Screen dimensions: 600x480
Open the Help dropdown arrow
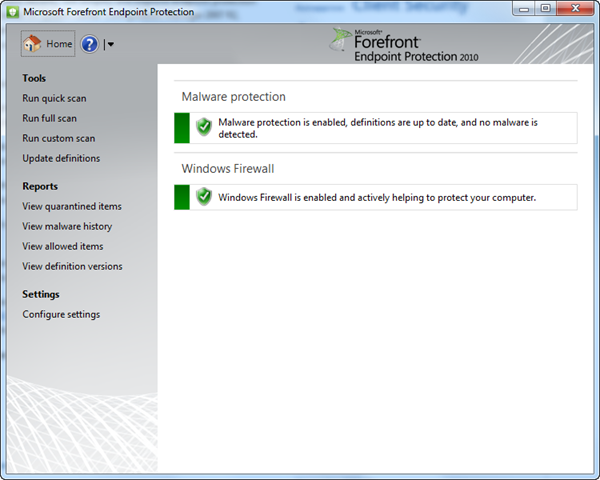click(x=110, y=44)
